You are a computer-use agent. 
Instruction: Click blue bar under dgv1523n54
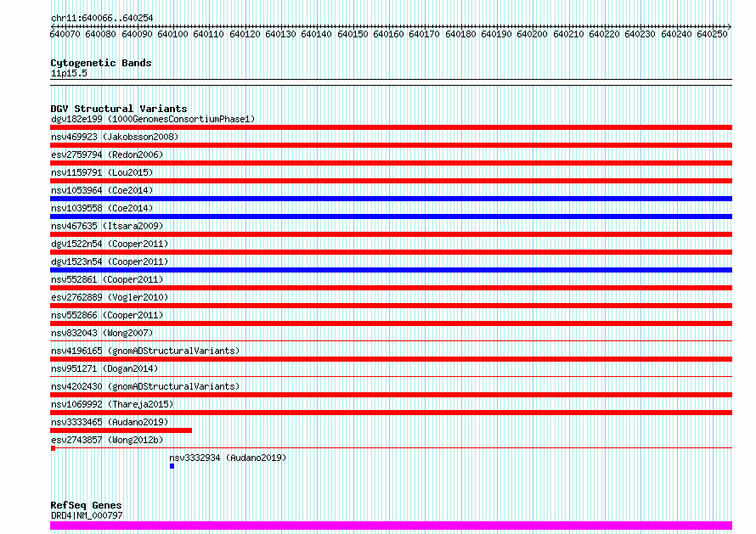pyautogui.click(x=391, y=270)
